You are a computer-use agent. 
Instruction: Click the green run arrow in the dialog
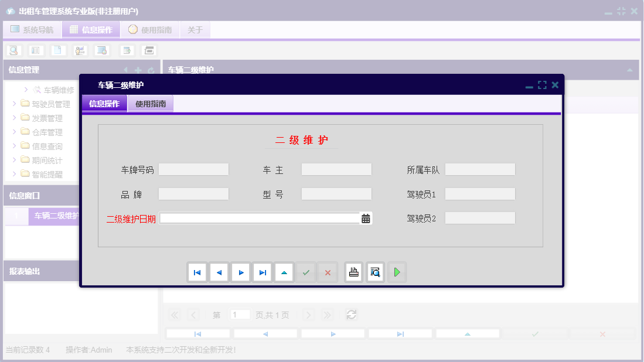(397, 272)
